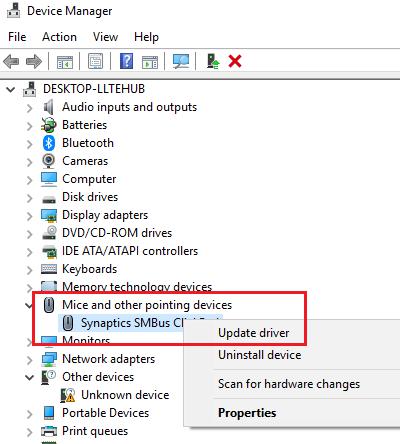
Task: Open the Action menu
Action: 59,37
